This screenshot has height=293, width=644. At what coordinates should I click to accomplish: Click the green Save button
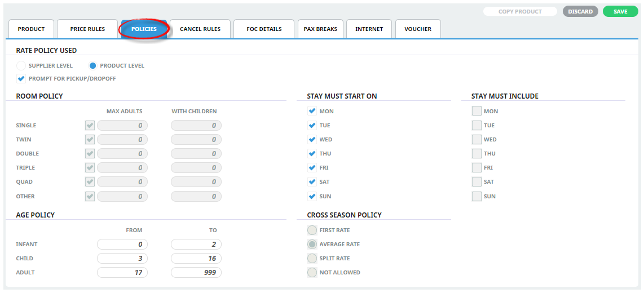tap(620, 11)
